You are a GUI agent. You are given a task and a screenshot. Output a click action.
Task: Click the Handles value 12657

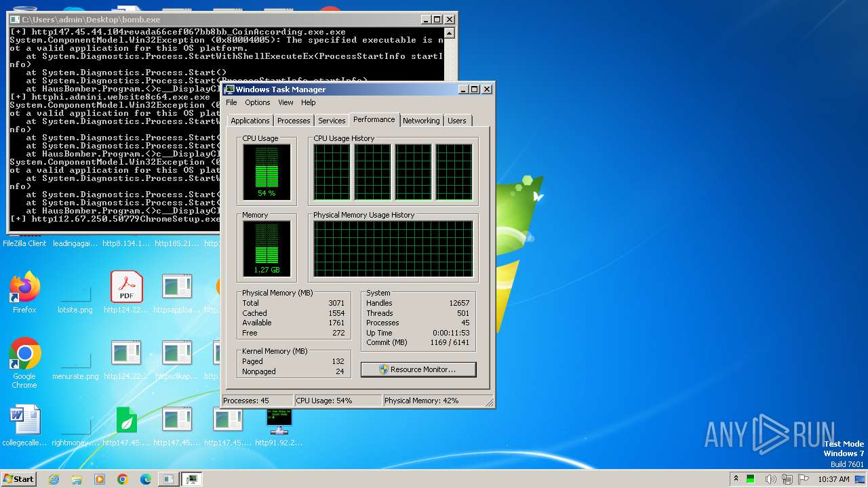(x=459, y=303)
